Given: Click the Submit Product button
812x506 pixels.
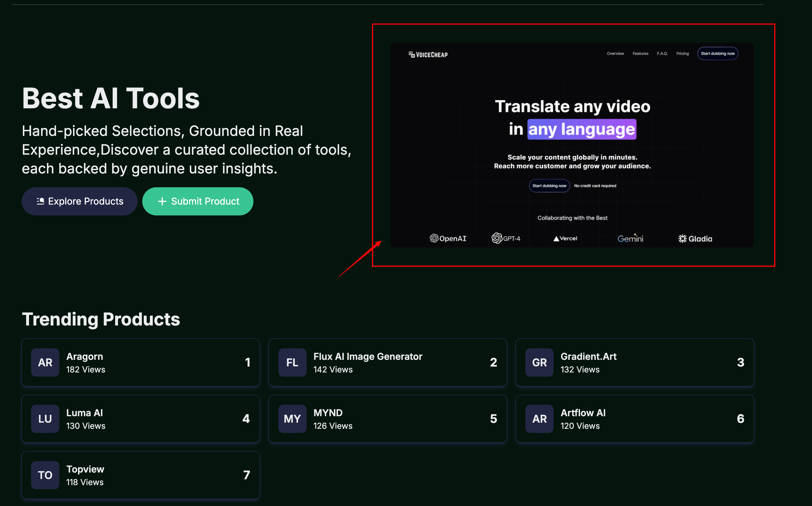Looking at the screenshot, I should pos(198,201).
